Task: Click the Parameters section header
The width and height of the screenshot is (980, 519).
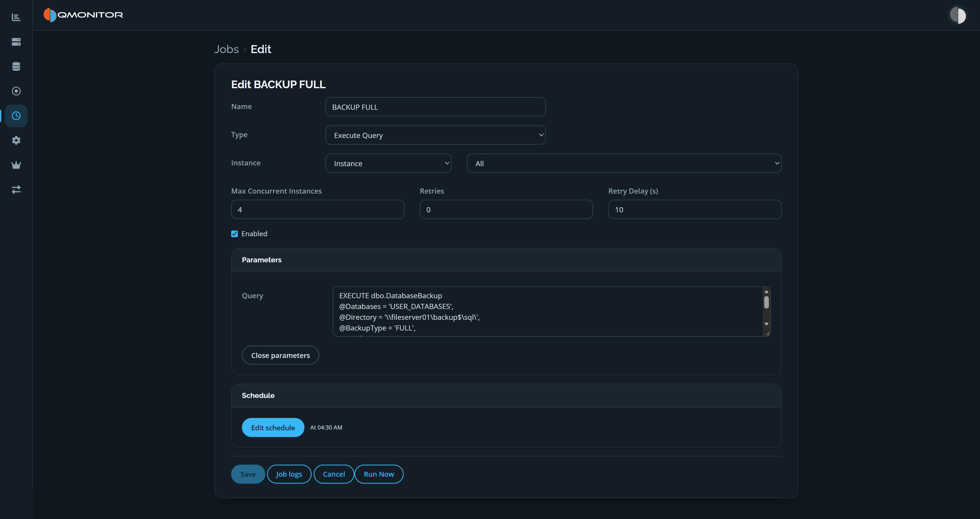Action: point(506,260)
